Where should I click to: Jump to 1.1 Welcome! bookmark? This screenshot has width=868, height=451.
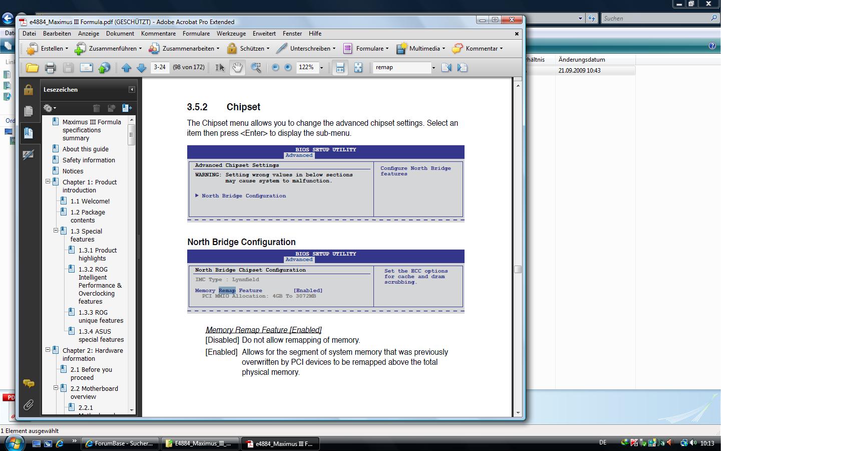pos(90,201)
